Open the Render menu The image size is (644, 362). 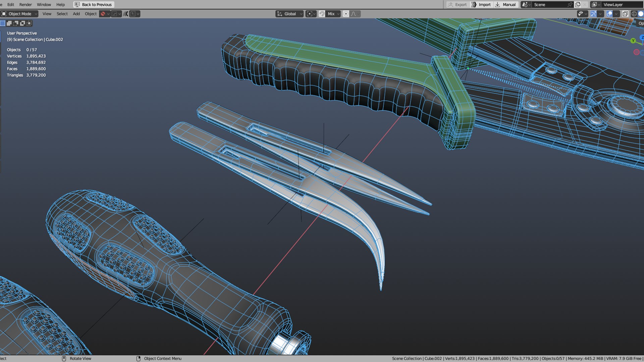[25, 5]
